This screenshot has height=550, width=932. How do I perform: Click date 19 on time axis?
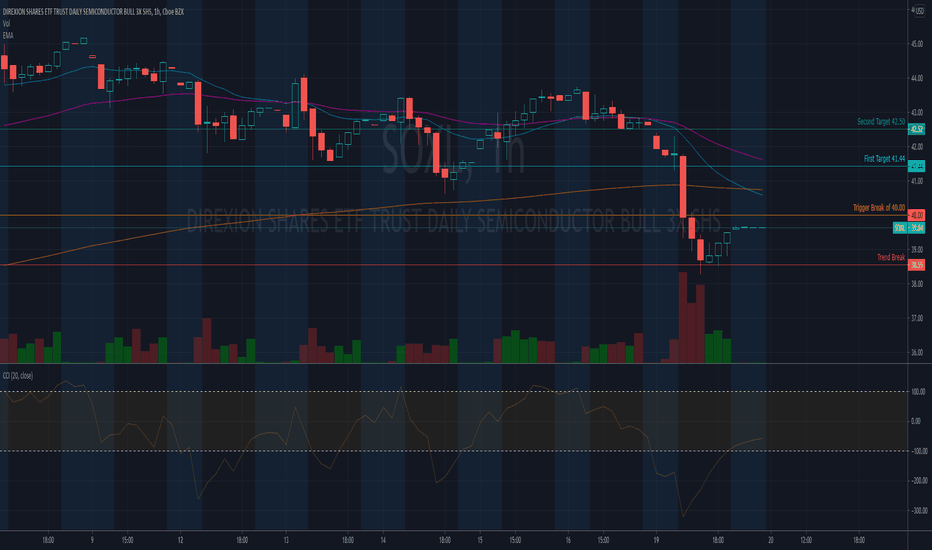click(656, 540)
